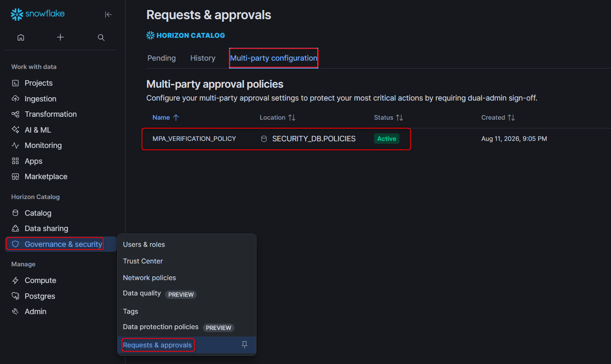
Task: Navigate to Ingestion
Action: 40,99
